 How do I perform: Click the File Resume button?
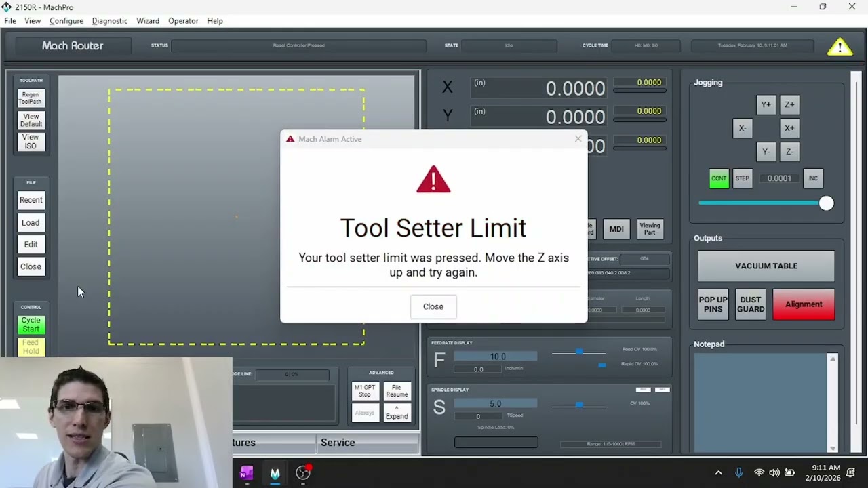point(397,391)
